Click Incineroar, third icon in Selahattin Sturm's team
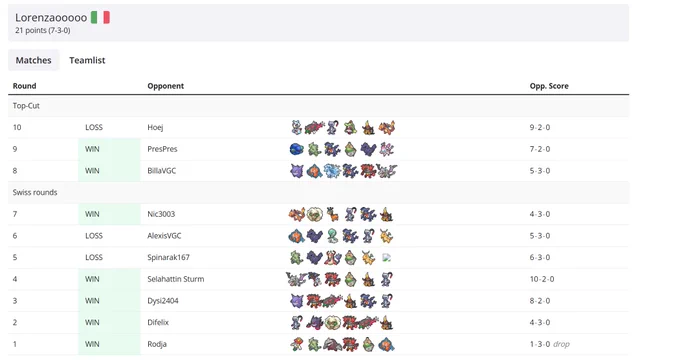Image resolution: width=680 pixels, height=361 pixels. tap(332, 279)
